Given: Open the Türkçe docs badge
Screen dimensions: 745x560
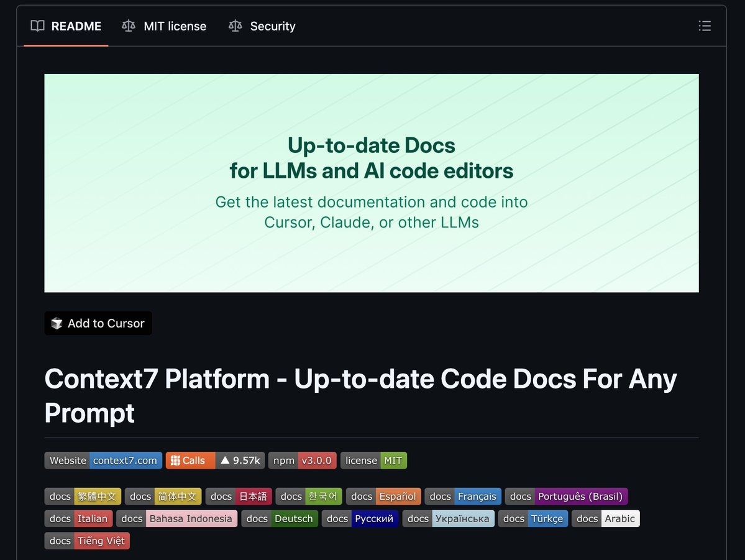Looking at the screenshot, I should click(533, 518).
